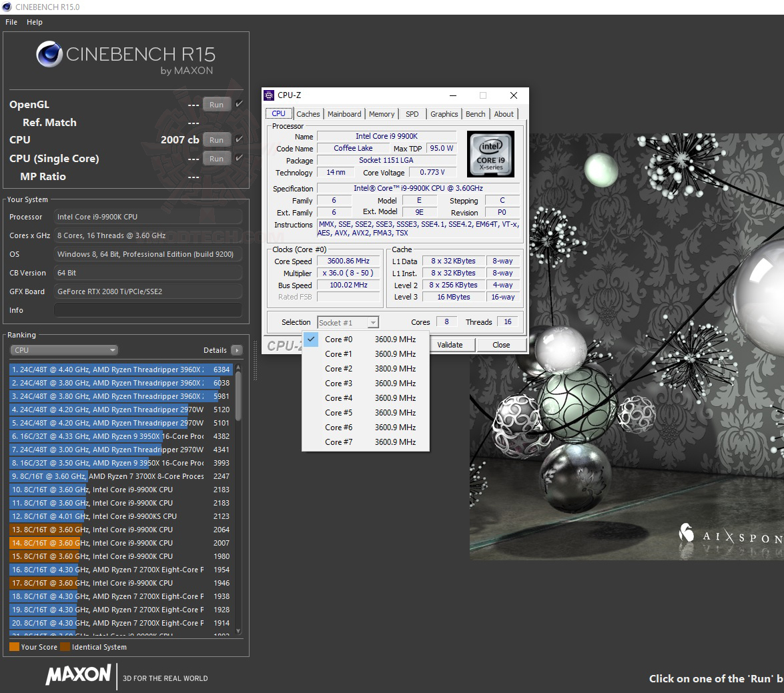Toggle the CPU test checkbox
The height and width of the screenshot is (693, 784).
[239, 139]
